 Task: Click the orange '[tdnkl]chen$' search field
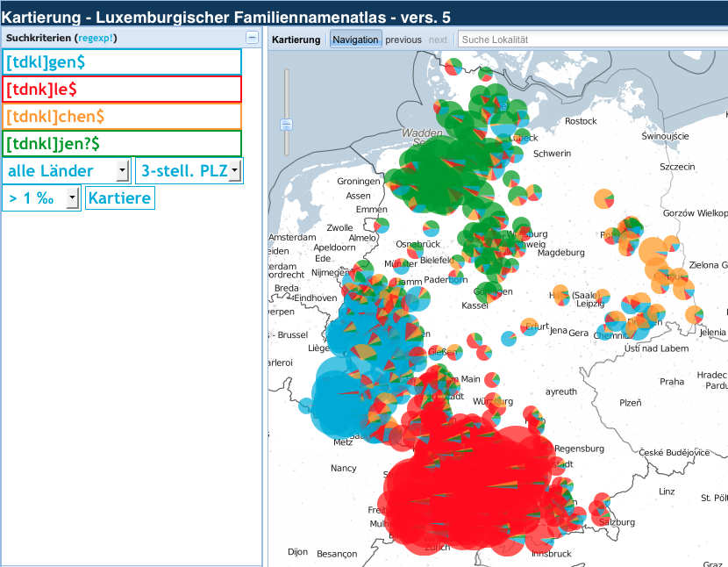tap(122, 117)
